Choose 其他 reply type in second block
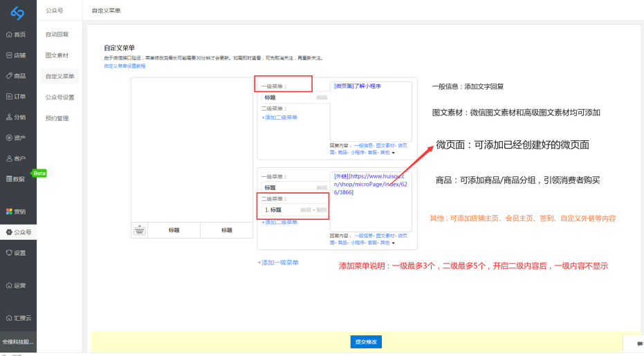The width and height of the screenshot is (644, 356). coord(385,243)
